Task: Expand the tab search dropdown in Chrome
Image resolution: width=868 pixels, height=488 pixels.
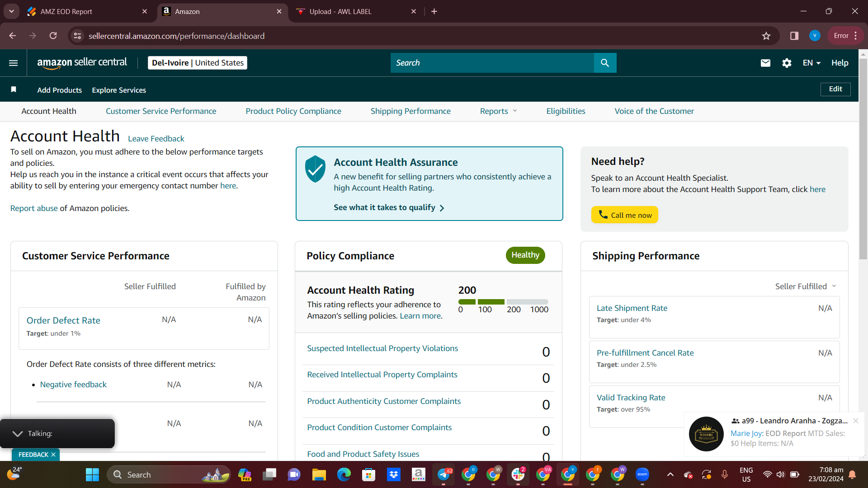Action: 11,11
